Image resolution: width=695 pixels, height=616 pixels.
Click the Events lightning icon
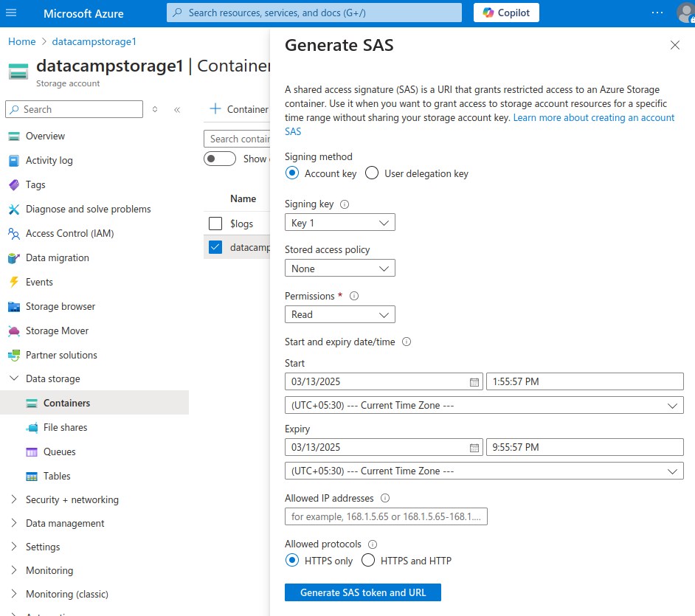tap(14, 283)
